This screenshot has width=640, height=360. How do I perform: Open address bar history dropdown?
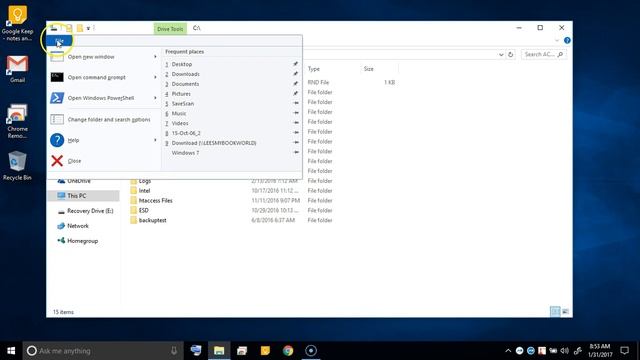coord(501,55)
